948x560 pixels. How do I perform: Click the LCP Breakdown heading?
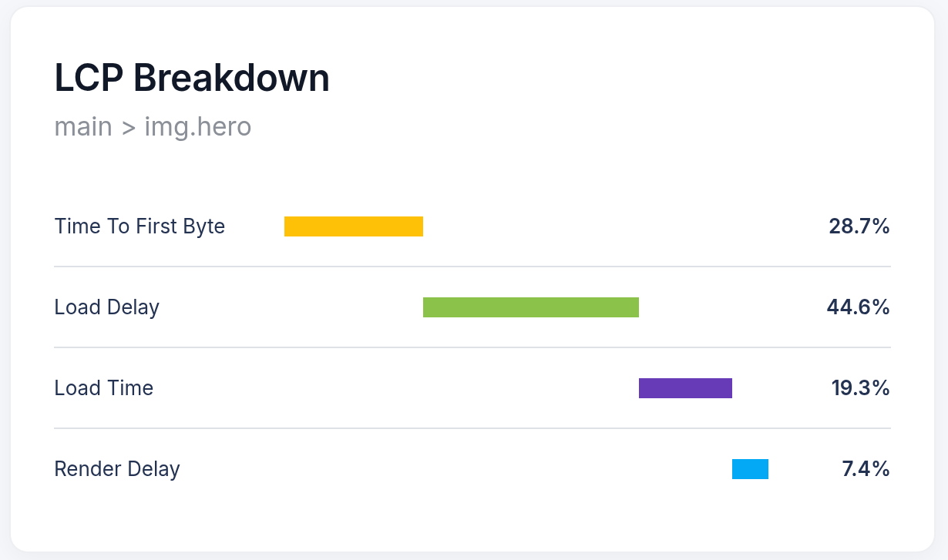click(x=192, y=78)
